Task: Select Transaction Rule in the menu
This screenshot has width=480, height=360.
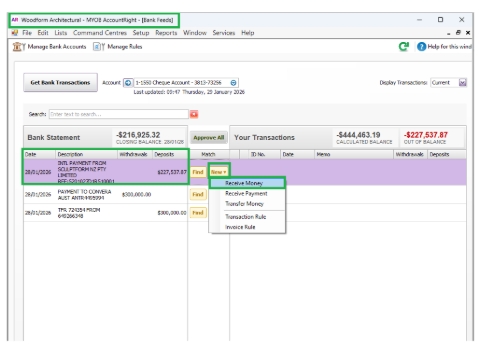Action: click(247, 217)
